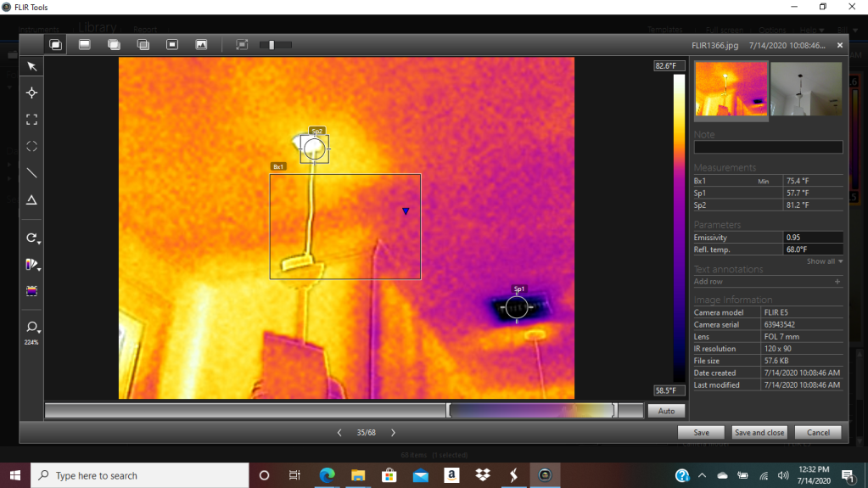Select the arrow selection tool

pyautogui.click(x=32, y=67)
